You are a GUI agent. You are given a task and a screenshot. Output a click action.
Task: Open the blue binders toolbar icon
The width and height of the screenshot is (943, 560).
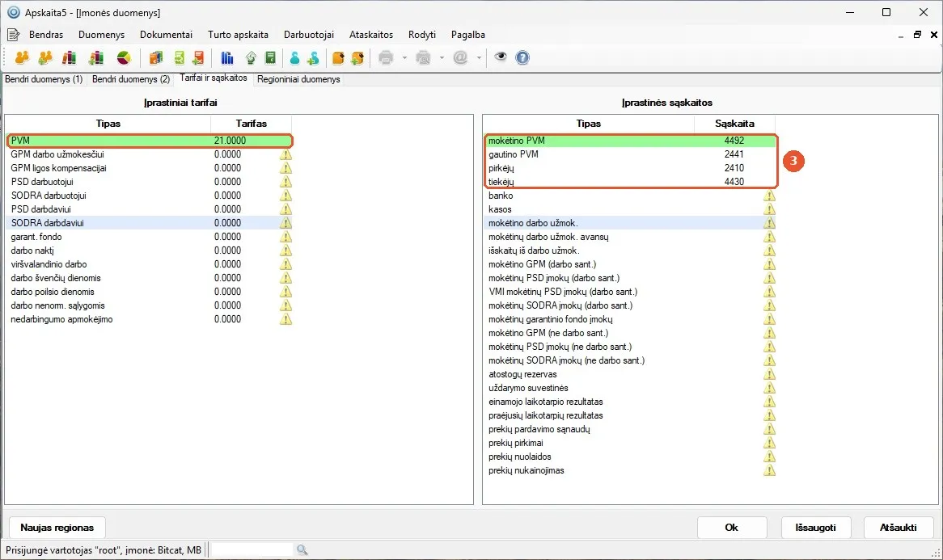[226, 57]
